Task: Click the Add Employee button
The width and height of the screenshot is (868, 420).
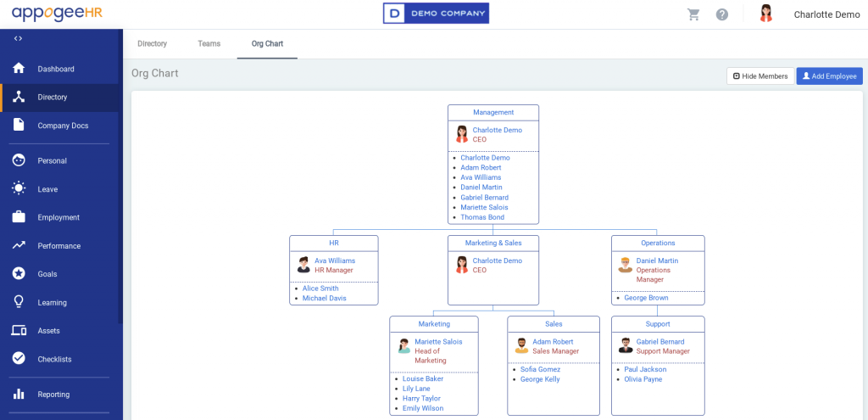Action: tap(829, 76)
